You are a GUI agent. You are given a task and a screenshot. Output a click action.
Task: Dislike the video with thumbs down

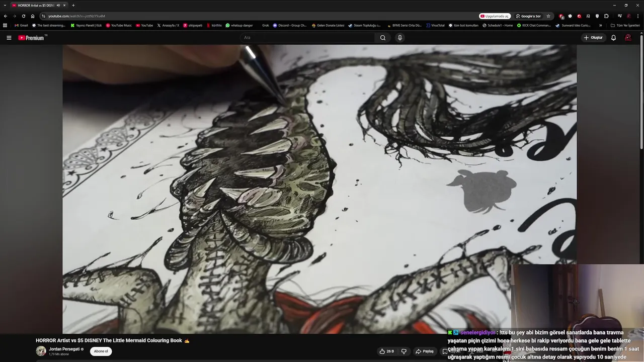(404, 351)
